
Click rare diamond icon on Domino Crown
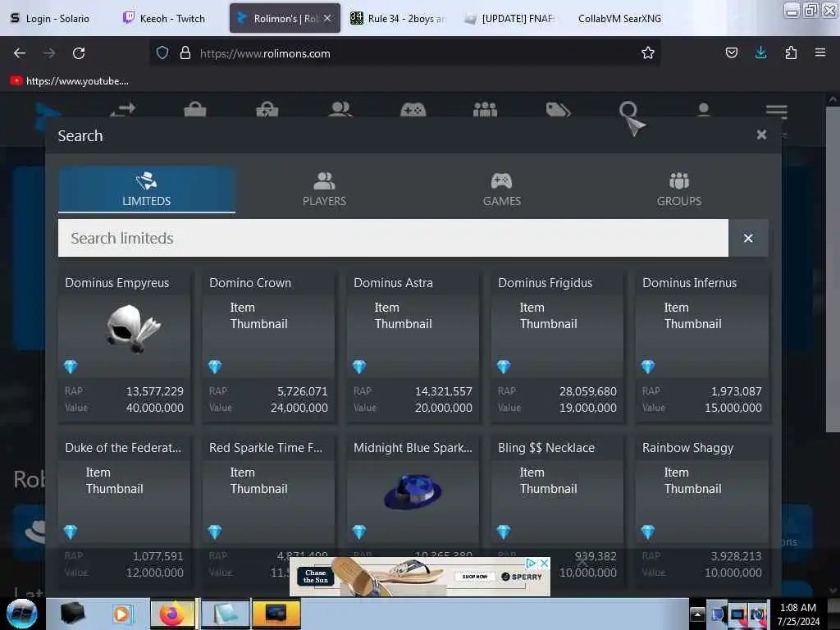(215, 367)
